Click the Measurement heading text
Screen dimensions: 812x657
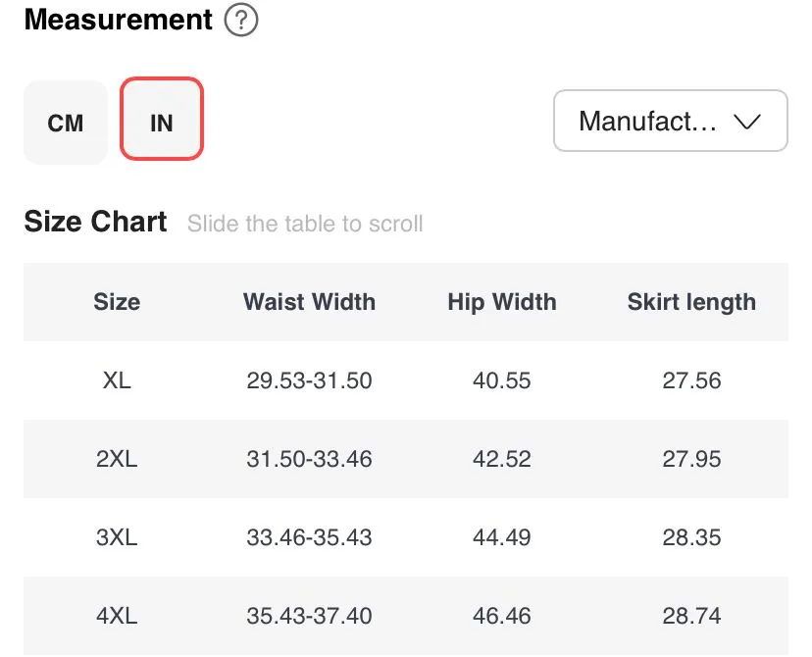coord(118,20)
